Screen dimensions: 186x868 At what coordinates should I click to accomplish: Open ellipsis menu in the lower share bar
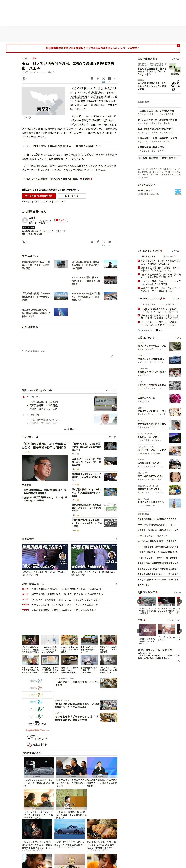[x=115, y=242]
